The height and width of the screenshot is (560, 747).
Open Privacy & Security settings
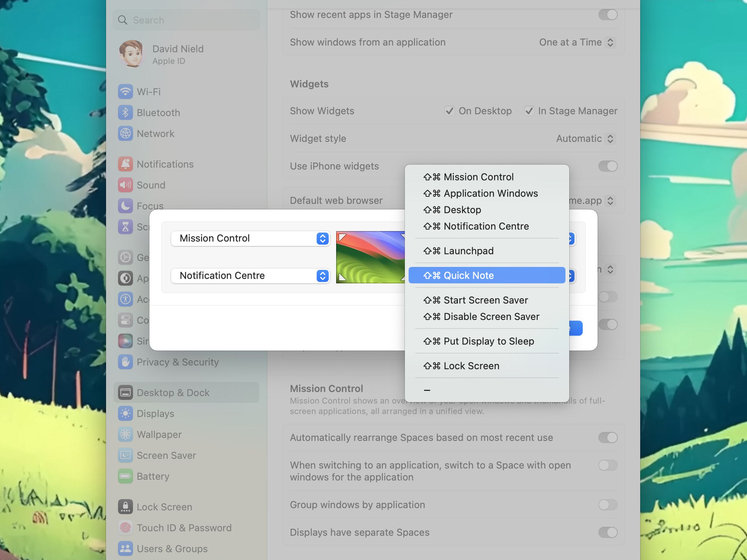178,362
